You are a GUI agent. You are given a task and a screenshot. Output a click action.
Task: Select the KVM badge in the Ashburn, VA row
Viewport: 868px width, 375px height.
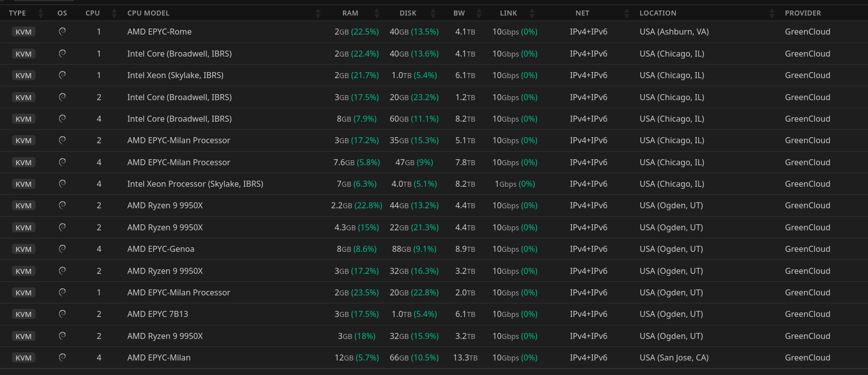[23, 32]
